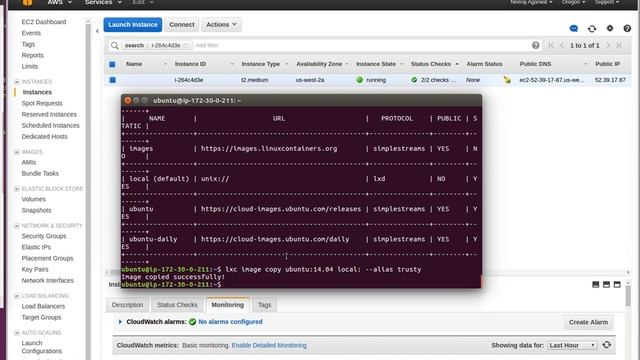Image resolution: width=640 pixels, height=360 pixels.
Task: Open the Support dropdown
Action: point(607,2)
